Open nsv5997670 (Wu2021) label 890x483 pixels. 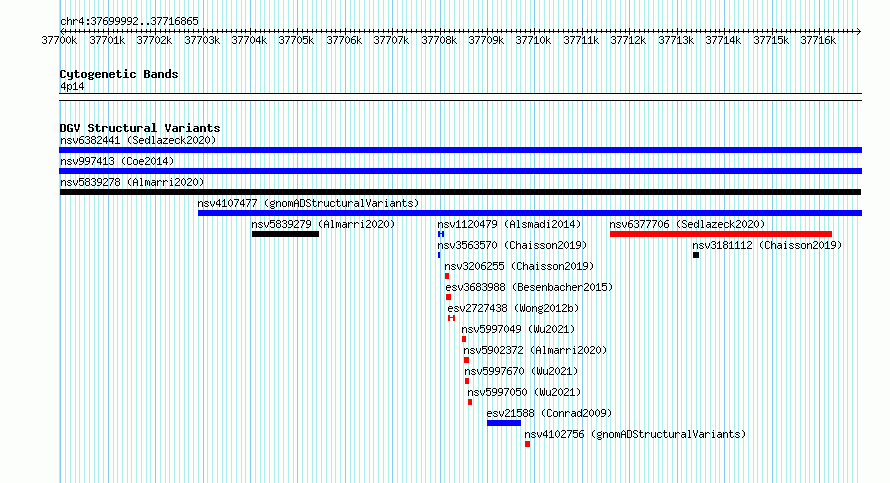(x=521, y=371)
